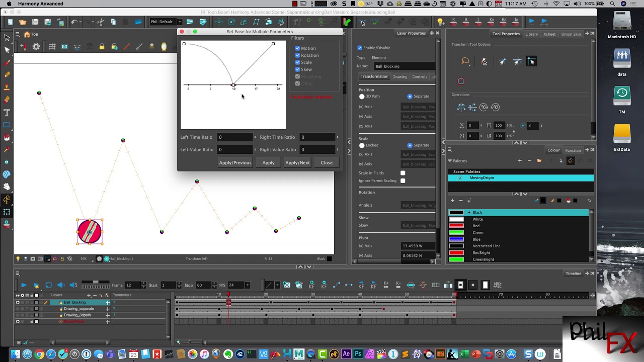644x362 pixels.
Task: Click the Set Motion Keyframe icon in timeline toolbar
Action: (336, 285)
